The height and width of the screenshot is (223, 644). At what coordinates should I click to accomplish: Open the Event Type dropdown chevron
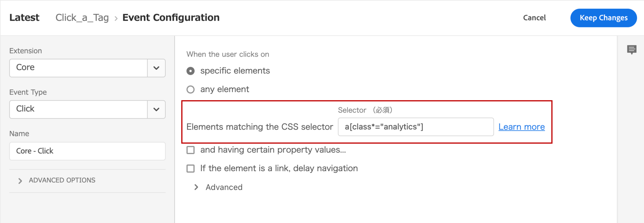(156, 109)
